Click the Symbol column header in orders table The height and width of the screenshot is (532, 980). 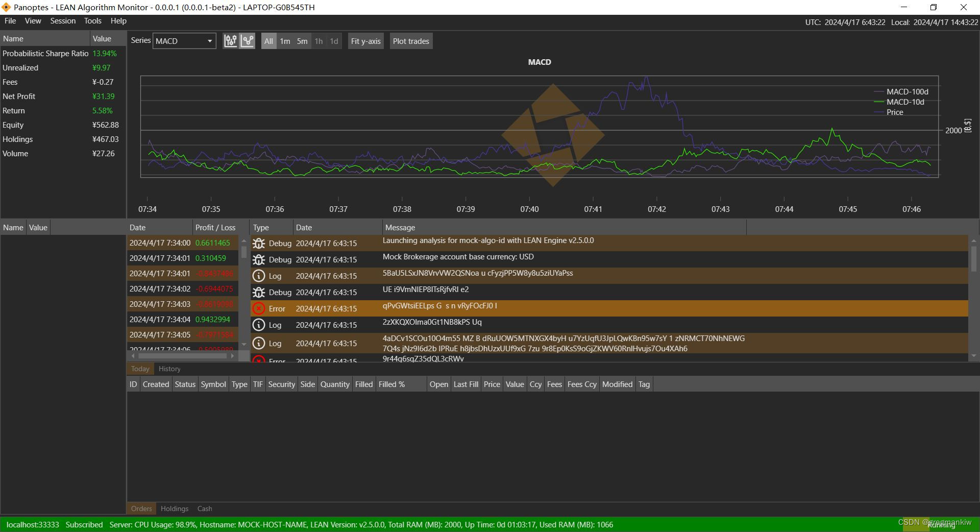pyautogui.click(x=213, y=384)
